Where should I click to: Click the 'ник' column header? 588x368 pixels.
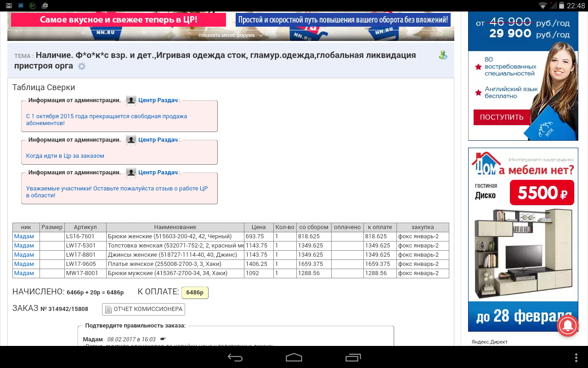(x=26, y=227)
